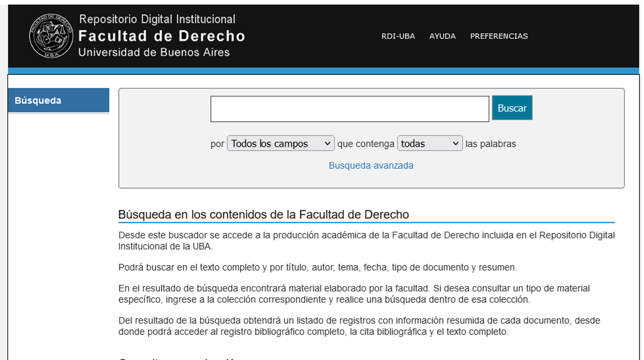Click the 'las palabras' label
Screen dimensions: 644x360
[x=490, y=143]
